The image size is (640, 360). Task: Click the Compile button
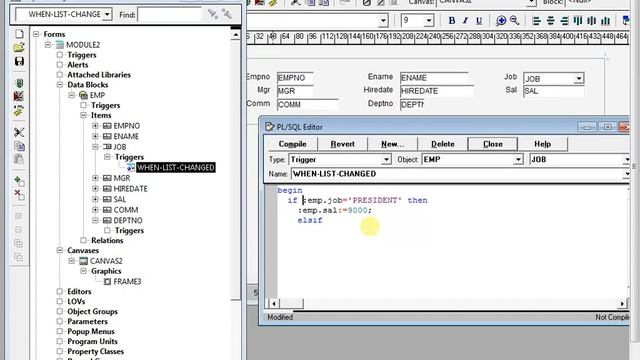point(292,144)
